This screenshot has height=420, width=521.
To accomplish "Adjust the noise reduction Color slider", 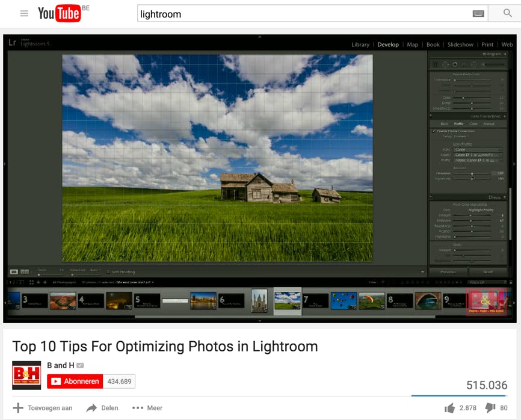I will pos(472,97).
